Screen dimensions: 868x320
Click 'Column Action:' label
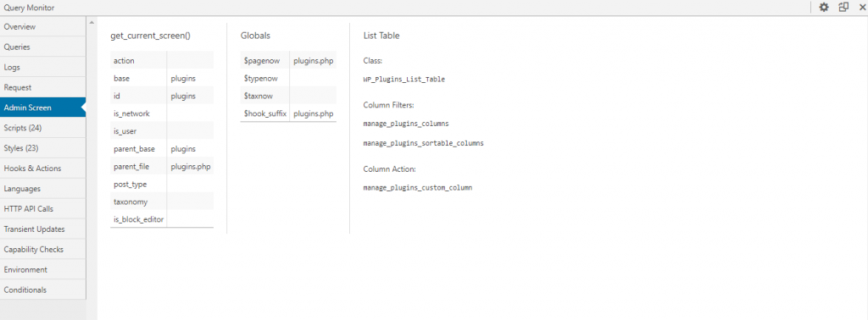coord(389,168)
